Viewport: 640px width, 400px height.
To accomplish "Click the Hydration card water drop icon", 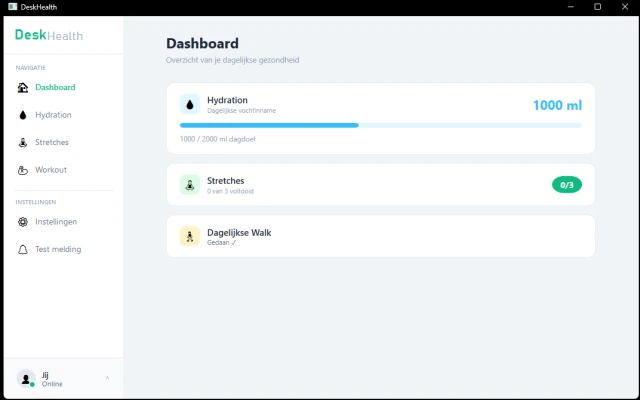I will 190,105.
